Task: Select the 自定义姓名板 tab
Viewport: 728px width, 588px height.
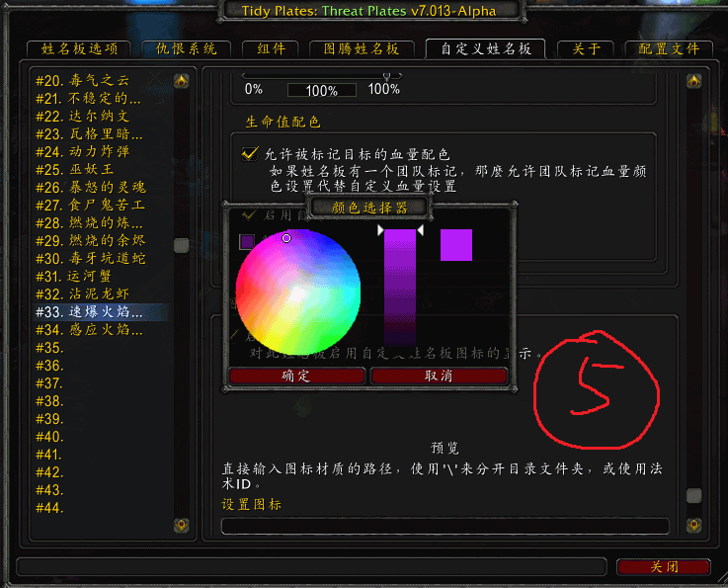Action: pos(485,48)
